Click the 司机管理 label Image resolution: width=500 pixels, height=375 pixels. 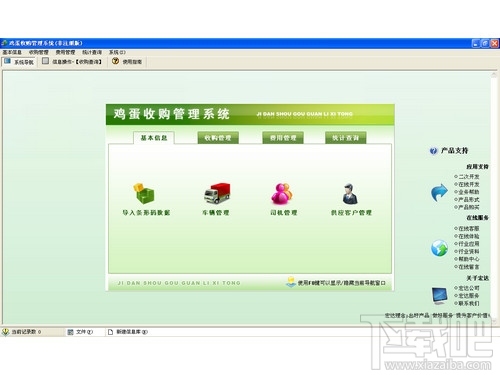(x=284, y=213)
